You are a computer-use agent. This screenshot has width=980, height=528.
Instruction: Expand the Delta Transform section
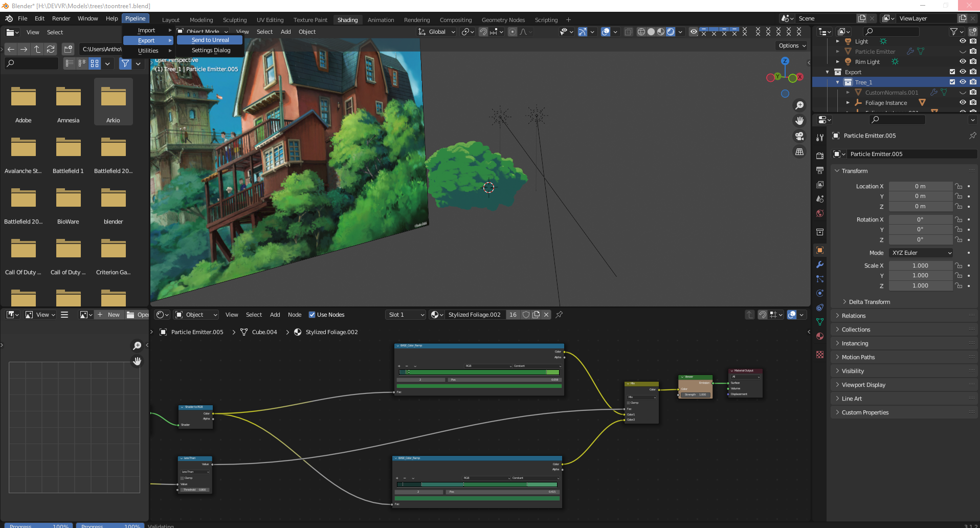[x=870, y=302]
